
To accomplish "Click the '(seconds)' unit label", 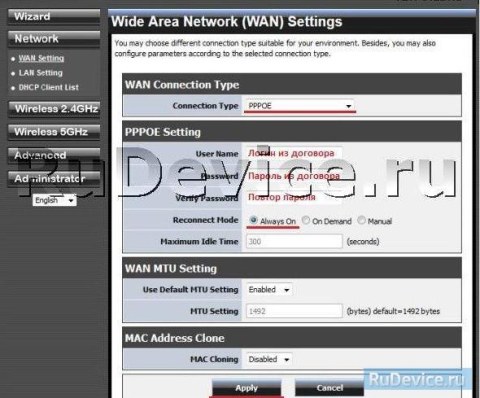I will point(363,241).
